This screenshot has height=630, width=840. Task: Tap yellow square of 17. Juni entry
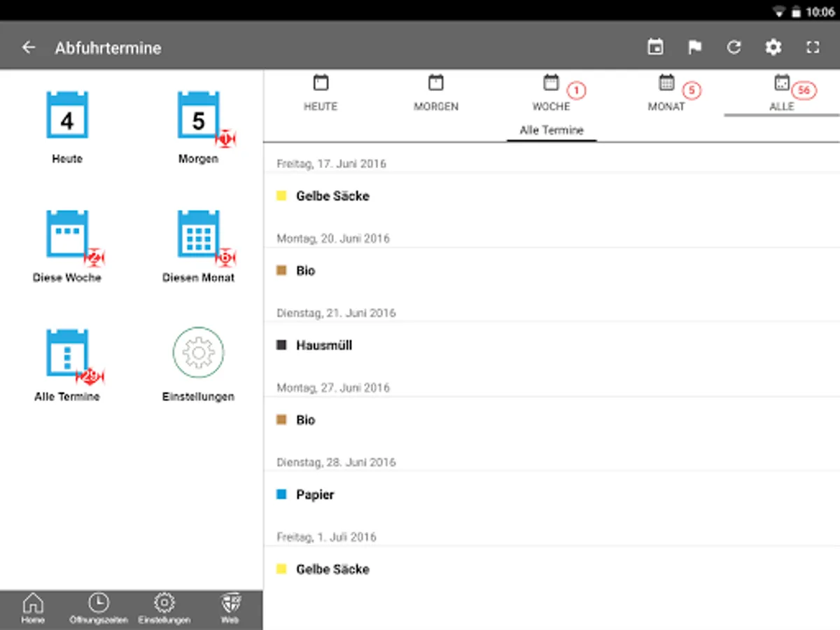click(x=282, y=196)
